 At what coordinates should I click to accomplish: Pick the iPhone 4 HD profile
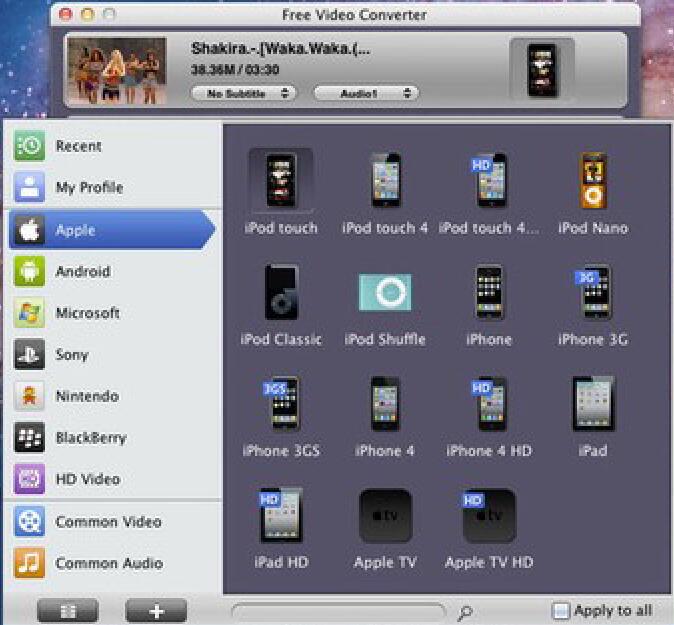pyautogui.click(x=489, y=415)
